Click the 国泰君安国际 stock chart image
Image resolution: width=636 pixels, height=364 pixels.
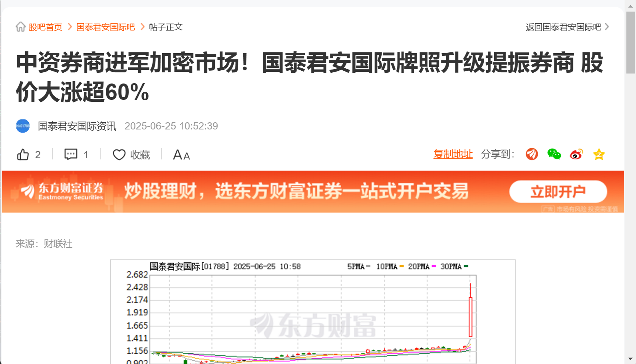pyautogui.click(x=313, y=312)
